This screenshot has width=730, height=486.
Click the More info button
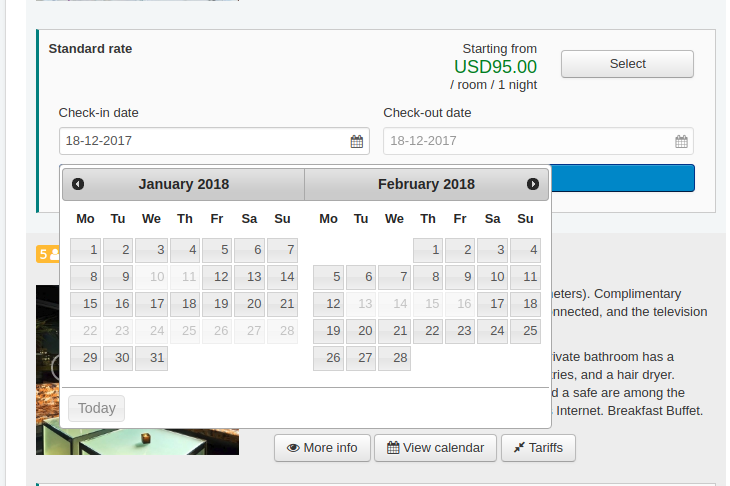322,448
